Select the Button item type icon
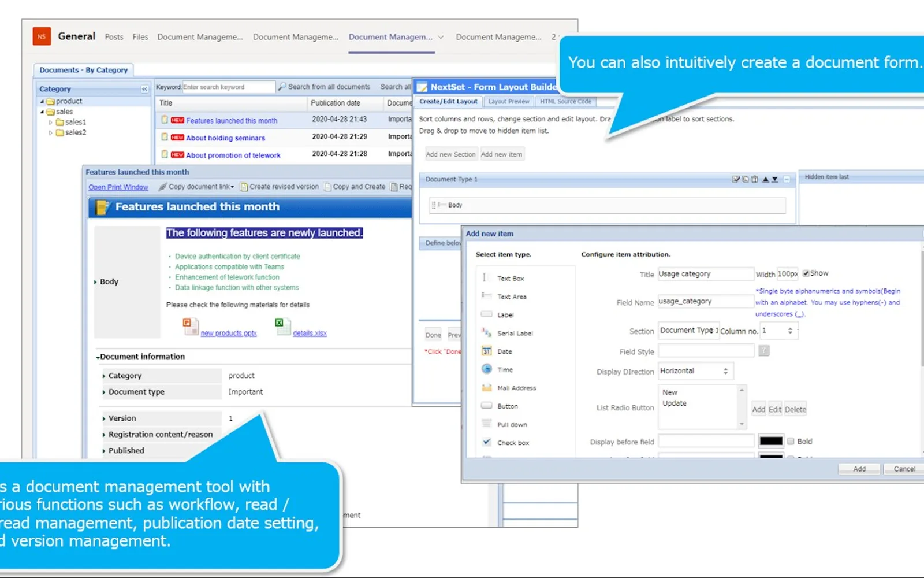 486,406
